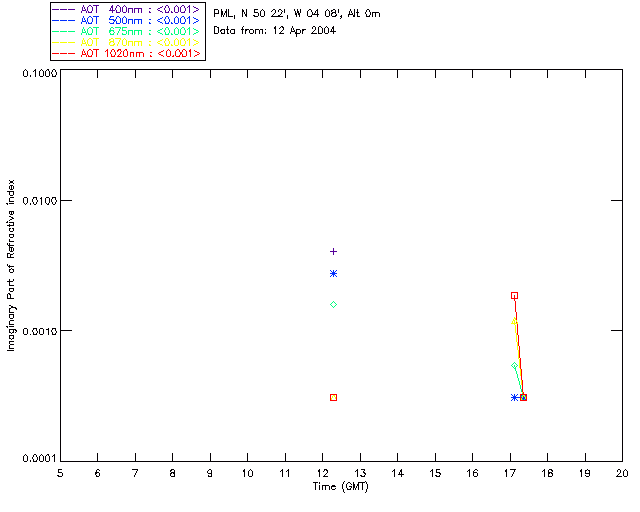The image size is (640, 512).
Task: Select the topmost red square marker near 17 GMT
Action: pos(514,296)
